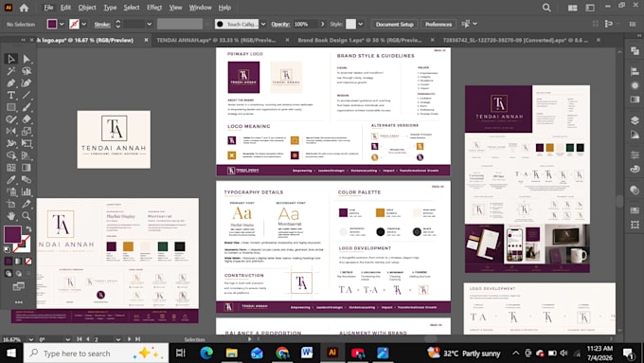Select the Rectangle tool
Image resolution: width=644 pixels, height=363 pixels.
pyautogui.click(x=11, y=107)
